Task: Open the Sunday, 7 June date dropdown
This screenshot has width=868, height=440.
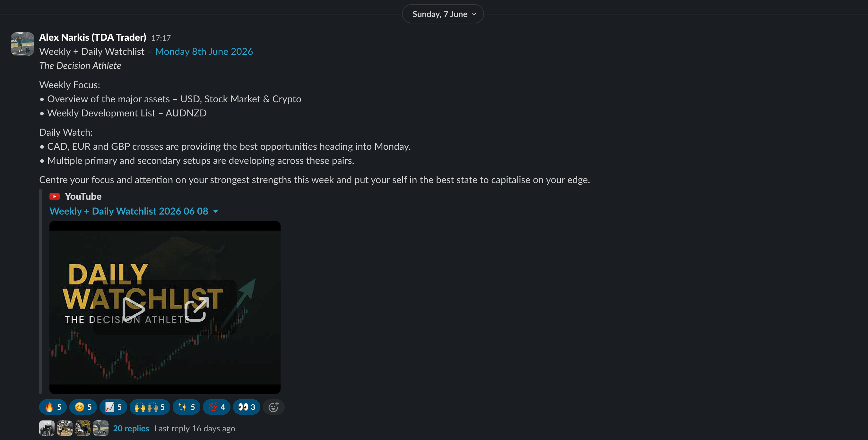Action: 443,14
